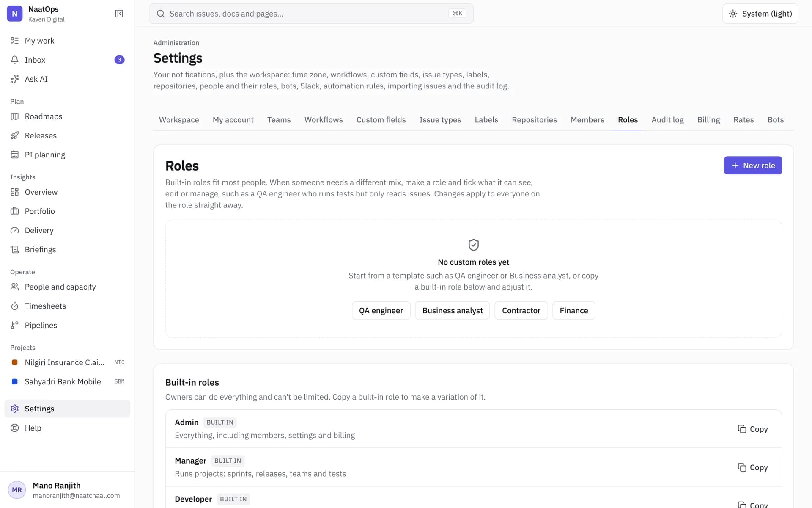This screenshot has width=812, height=508.
Task: Open the Billing tab
Action: coord(708,120)
